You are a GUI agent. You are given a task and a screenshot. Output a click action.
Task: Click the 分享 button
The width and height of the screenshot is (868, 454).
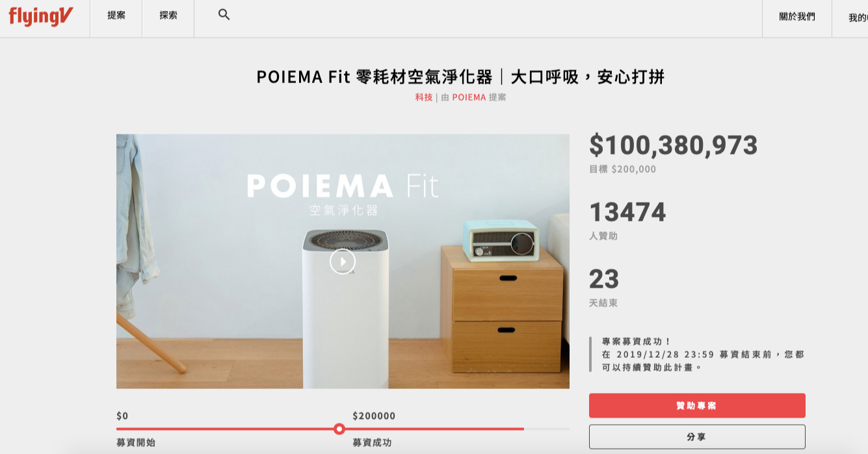pyautogui.click(x=697, y=437)
